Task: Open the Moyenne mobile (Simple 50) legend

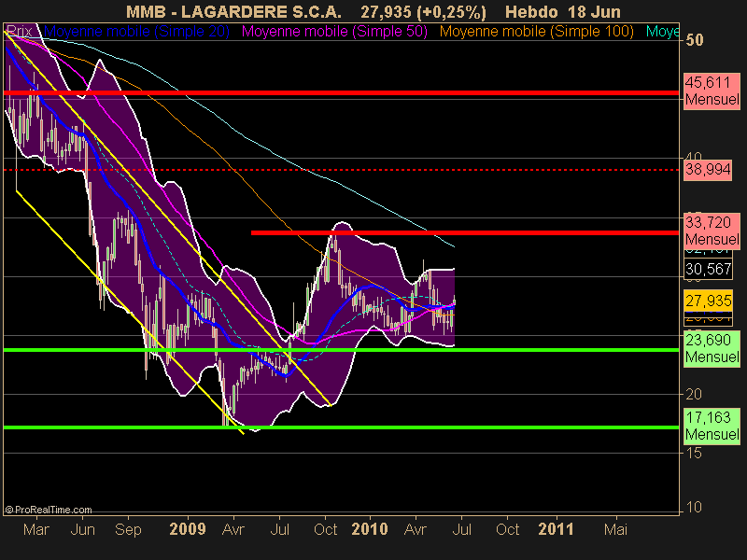Action: (334, 32)
